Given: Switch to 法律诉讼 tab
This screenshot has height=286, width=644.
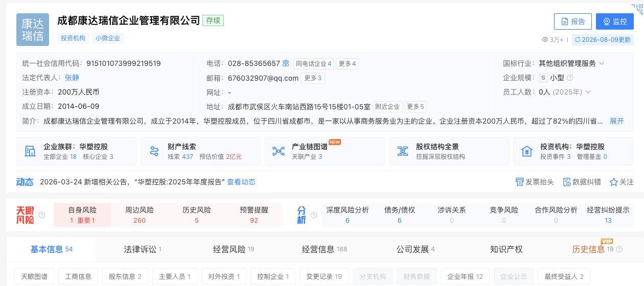Looking at the screenshot, I should pos(143,249).
